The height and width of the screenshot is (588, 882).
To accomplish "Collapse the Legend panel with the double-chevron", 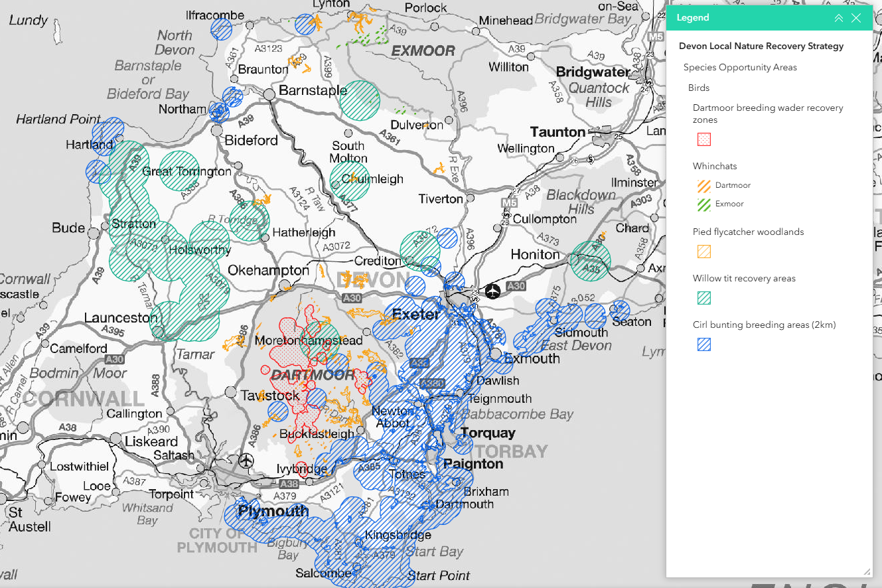I will 839,17.
